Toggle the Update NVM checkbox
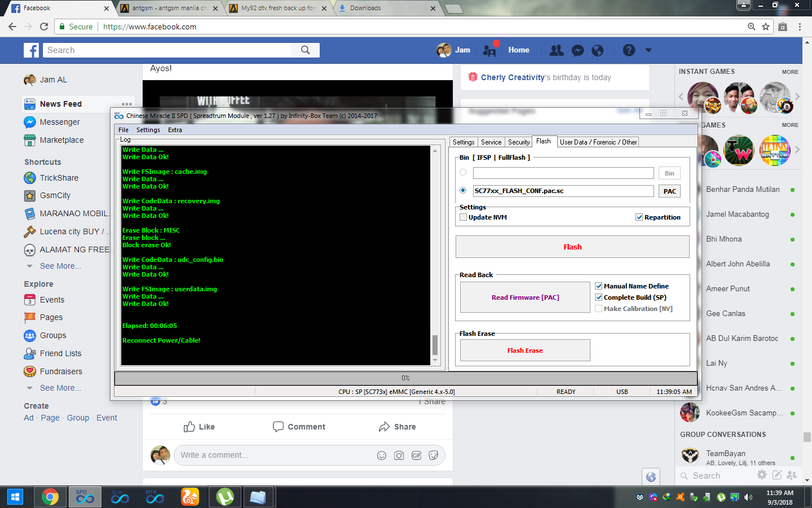The height and width of the screenshot is (508, 812). tap(464, 217)
